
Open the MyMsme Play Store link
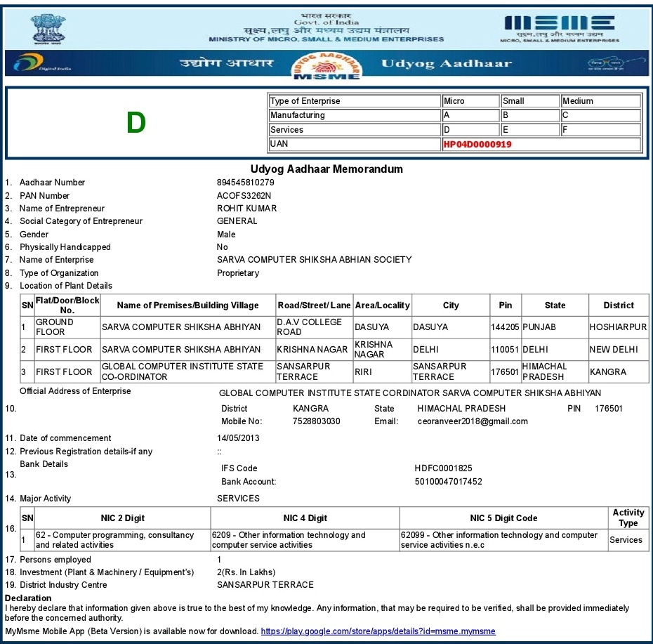pyautogui.click(x=378, y=631)
